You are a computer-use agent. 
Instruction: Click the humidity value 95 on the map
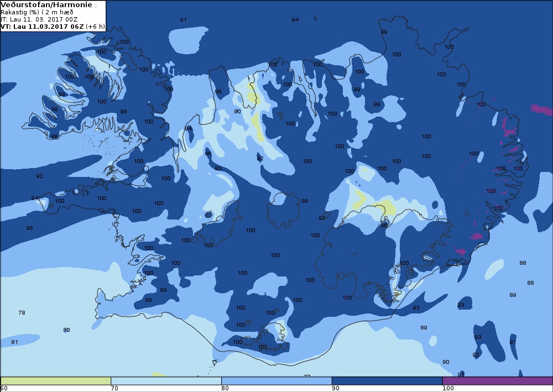pyautogui.click(x=29, y=228)
